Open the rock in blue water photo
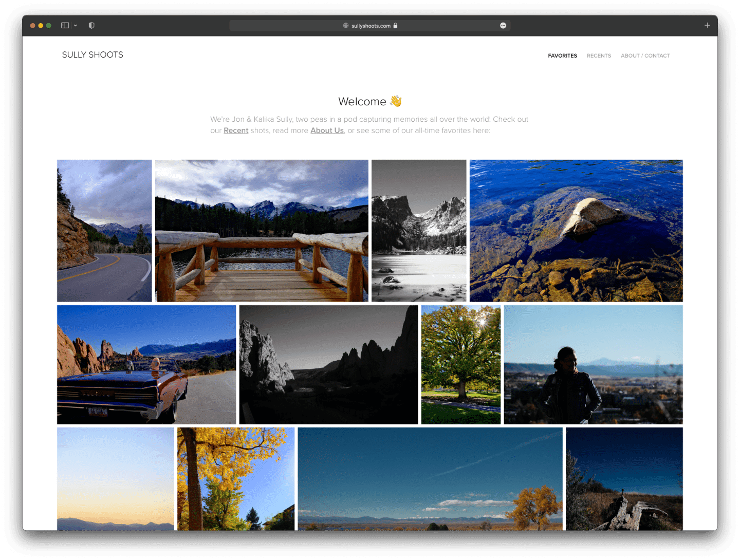 coord(576,231)
